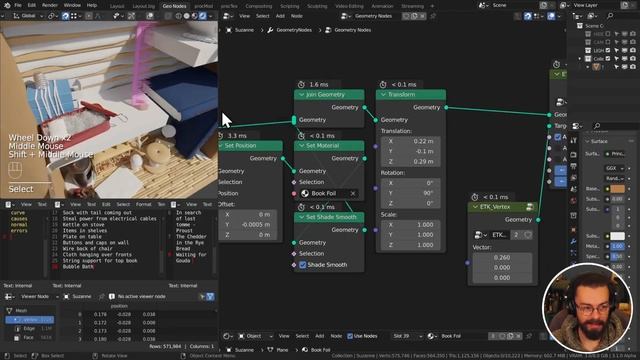Select solid viewport shading mode
Viewport: 640px width, 360px height.
coord(187,16)
